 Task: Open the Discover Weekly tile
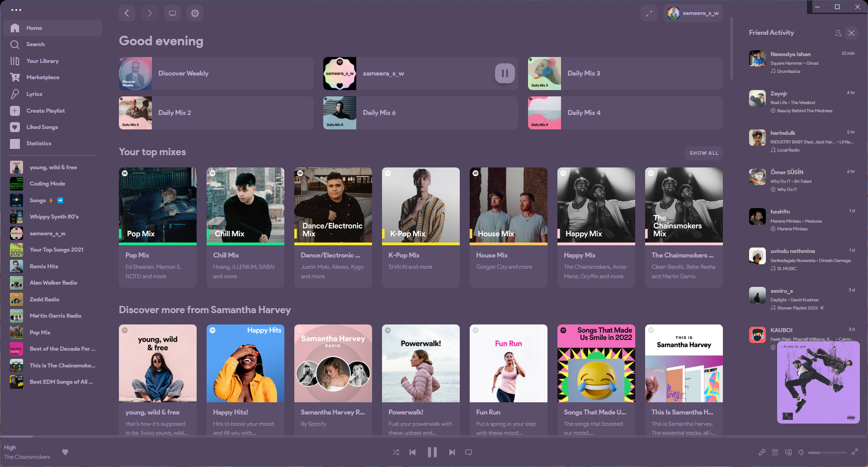[216, 73]
